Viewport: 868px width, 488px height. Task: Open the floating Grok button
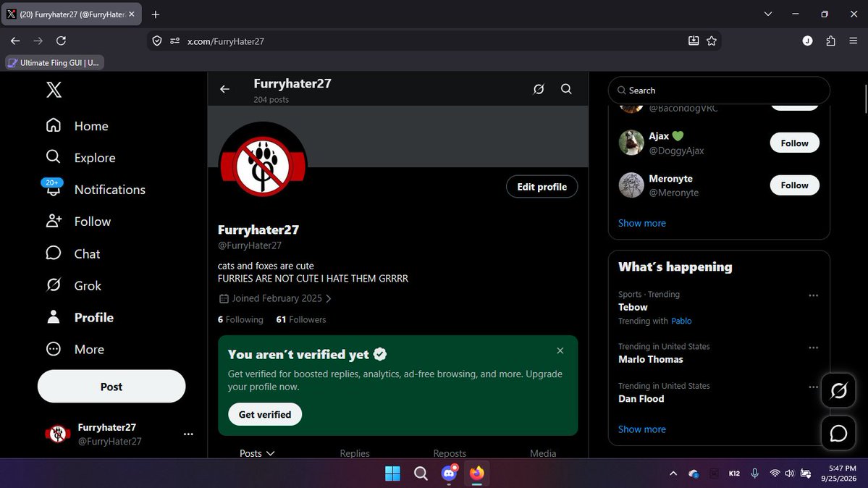tap(838, 390)
